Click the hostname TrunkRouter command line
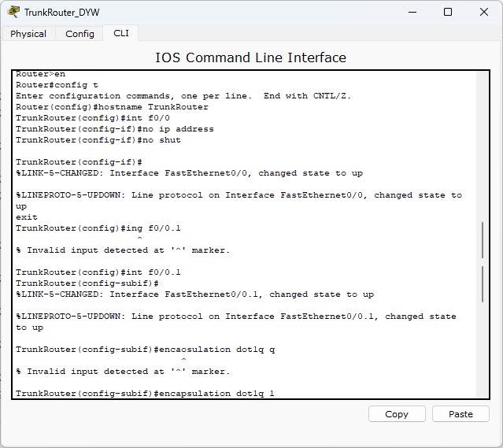Image resolution: width=503 pixels, height=448 pixels. [112, 107]
